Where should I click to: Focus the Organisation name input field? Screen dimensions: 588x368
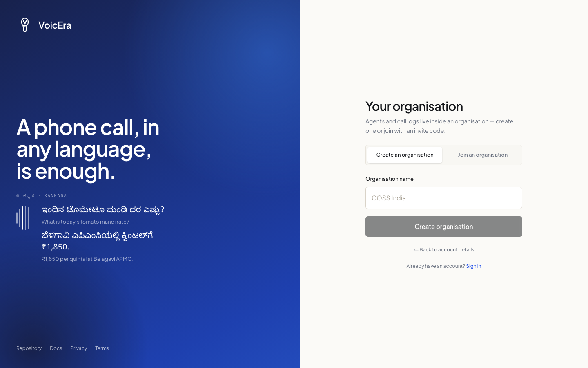444,198
